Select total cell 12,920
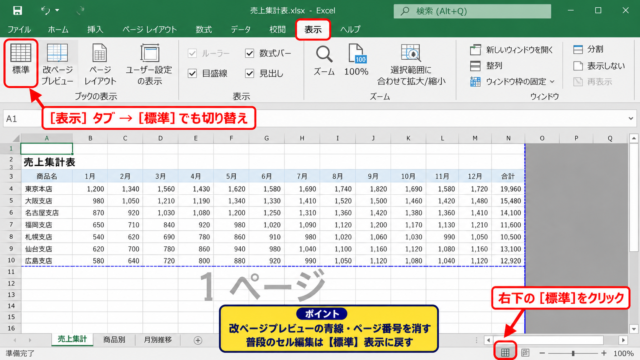 [x=508, y=260]
